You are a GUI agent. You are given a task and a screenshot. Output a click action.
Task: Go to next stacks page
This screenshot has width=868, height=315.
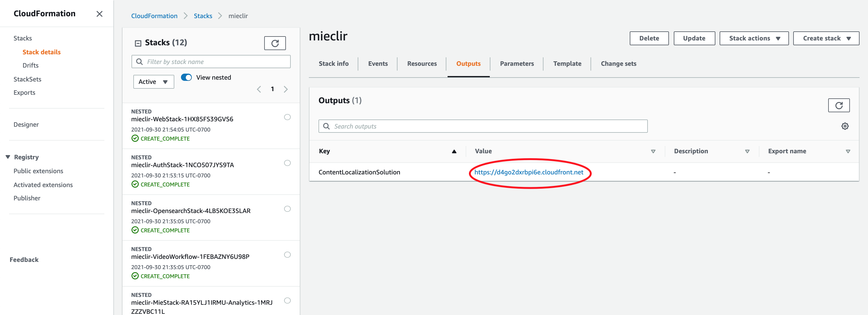[x=286, y=89]
